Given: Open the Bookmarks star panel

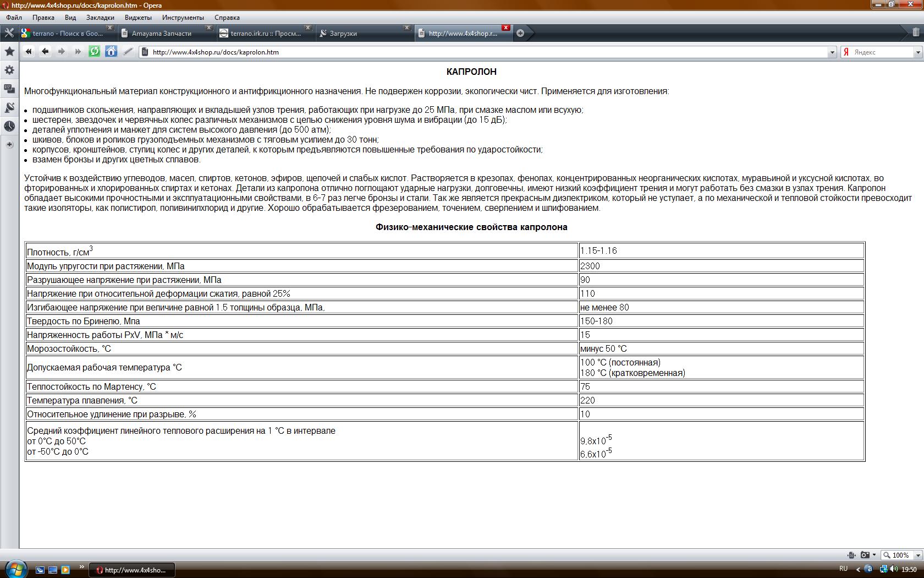Looking at the screenshot, I should coord(9,52).
